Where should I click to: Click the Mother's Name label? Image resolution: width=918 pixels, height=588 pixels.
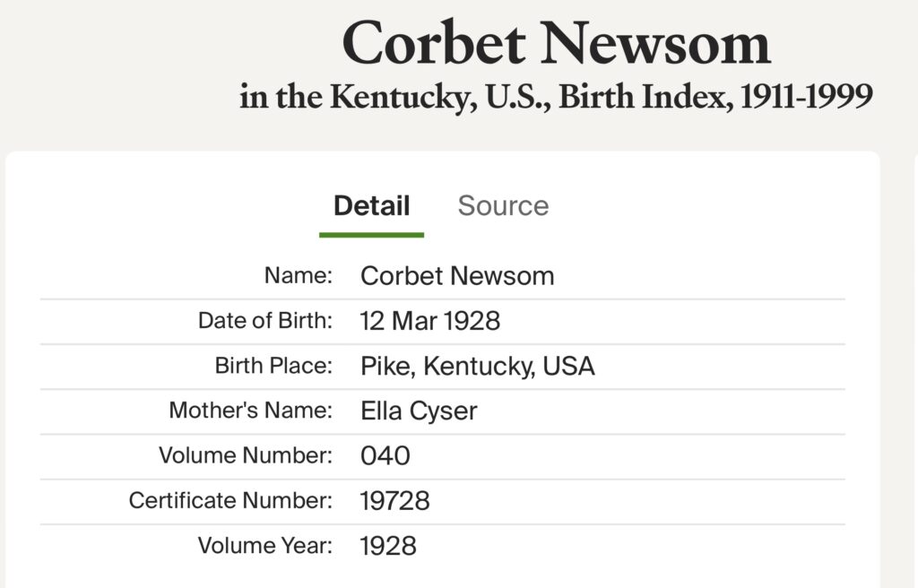(251, 411)
